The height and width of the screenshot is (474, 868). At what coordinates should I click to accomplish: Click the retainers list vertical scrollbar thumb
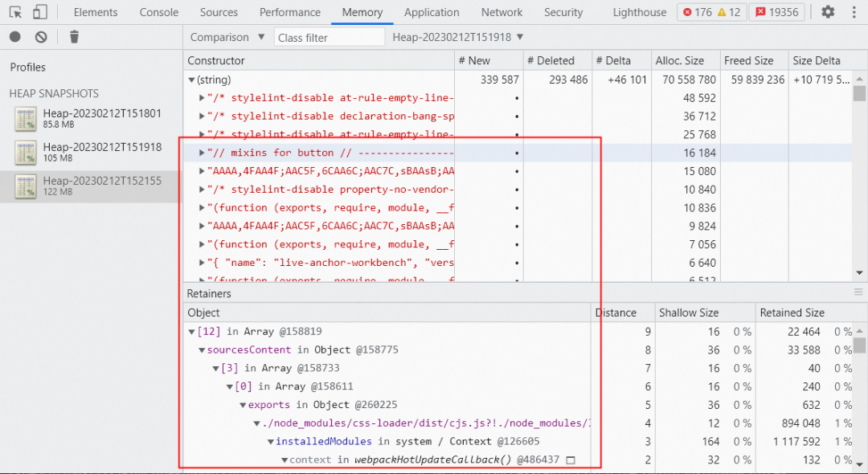tap(859, 345)
